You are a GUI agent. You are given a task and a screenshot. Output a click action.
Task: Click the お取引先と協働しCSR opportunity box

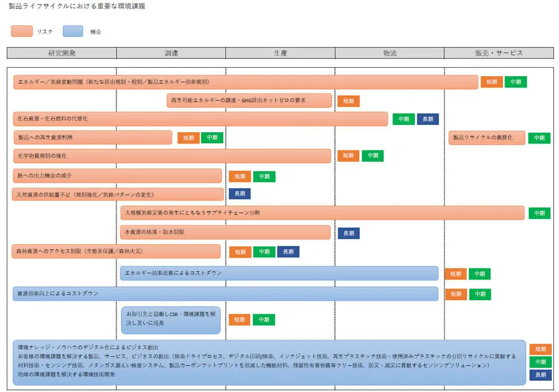pyautogui.click(x=171, y=320)
